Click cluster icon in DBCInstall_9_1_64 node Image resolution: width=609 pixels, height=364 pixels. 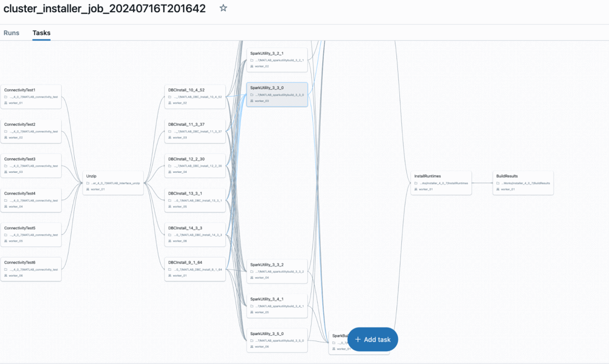pyautogui.click(x=170, y=275)
